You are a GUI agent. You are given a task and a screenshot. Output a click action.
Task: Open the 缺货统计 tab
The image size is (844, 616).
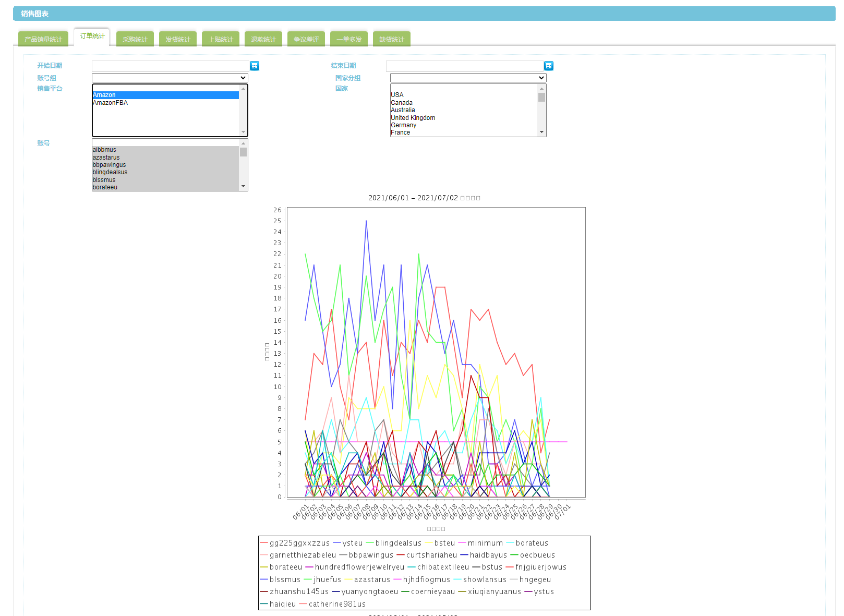tap(392, 39)
